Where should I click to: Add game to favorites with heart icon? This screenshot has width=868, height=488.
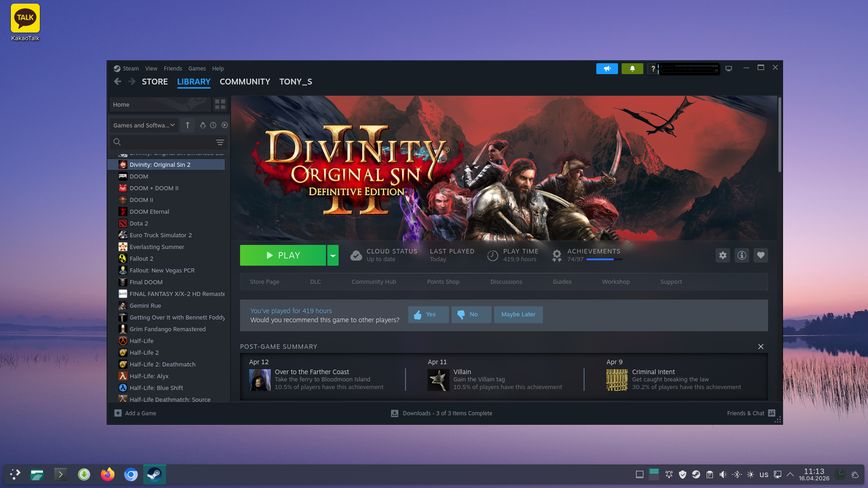click(760, 255)
